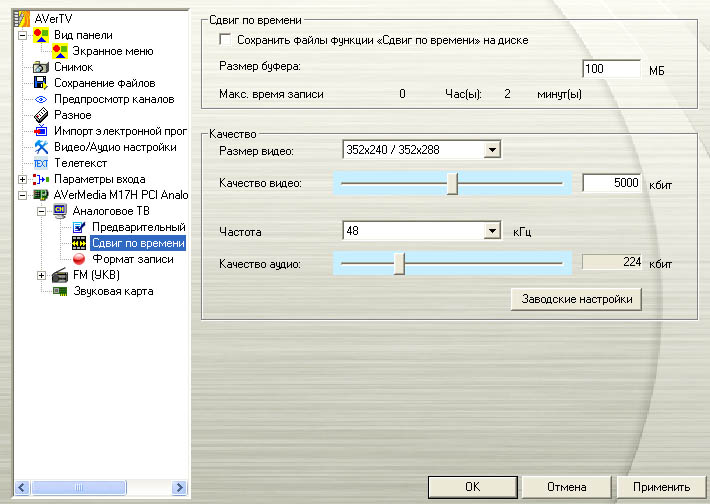710x504 pixels.
Task: Click the AVerMedia M17H card icon
Action: click(41, 195)
